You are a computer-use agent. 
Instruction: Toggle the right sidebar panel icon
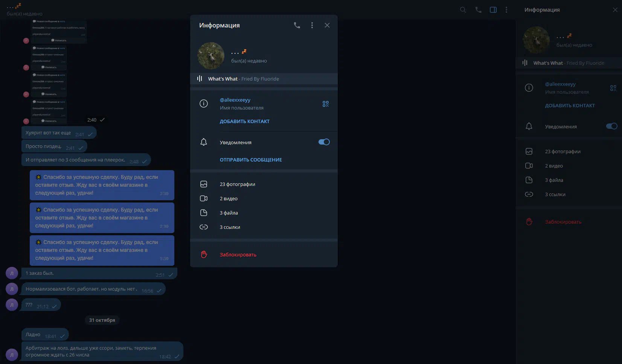[x=493, y=10]
